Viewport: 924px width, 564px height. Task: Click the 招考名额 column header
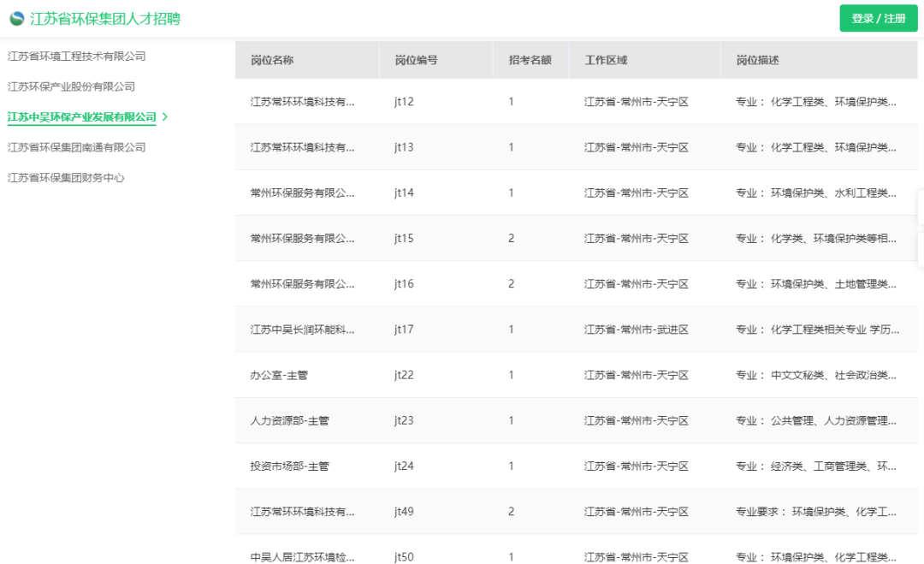pos(530,60)
